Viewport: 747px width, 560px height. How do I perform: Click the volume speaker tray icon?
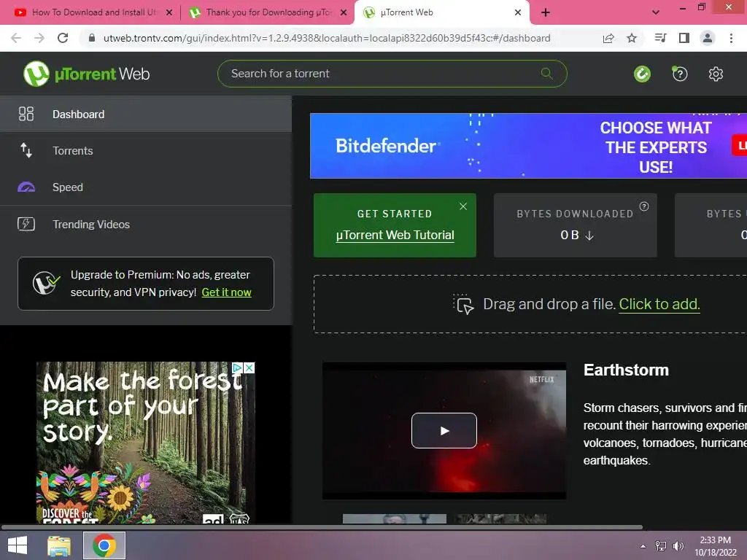click(x=678, y=546)
